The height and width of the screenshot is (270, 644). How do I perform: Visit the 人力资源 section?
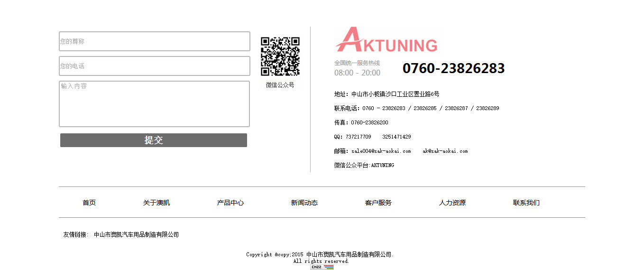tap(452, 203)
